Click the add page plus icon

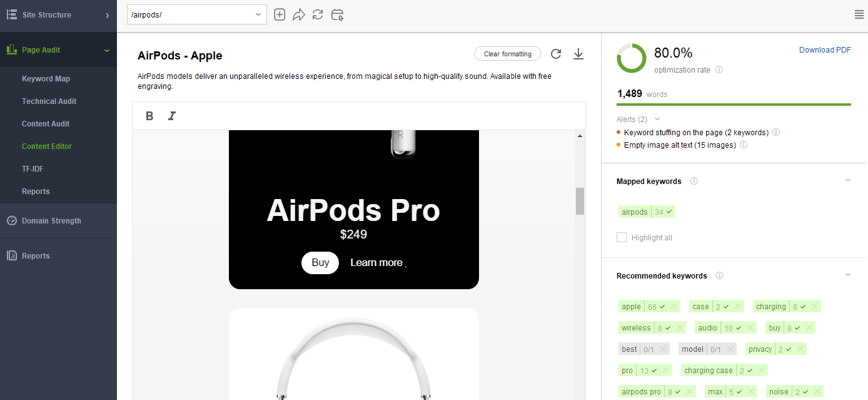coord(280,14)
